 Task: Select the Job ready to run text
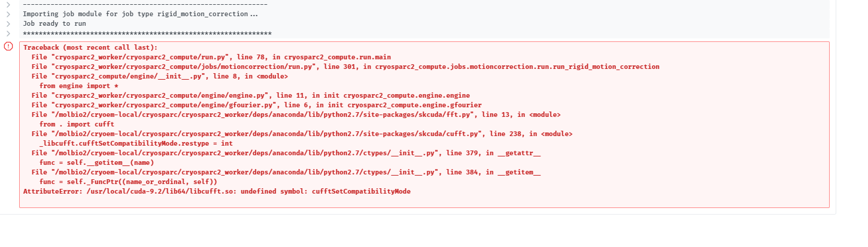(x=54, y=23)
